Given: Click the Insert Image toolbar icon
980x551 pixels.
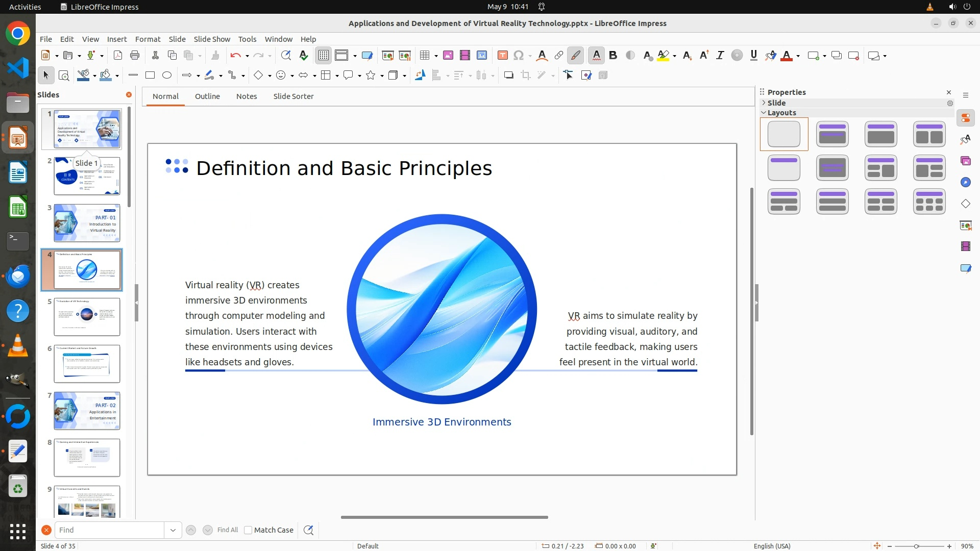Looking at the screenshot, I should (x=448, y=56).
